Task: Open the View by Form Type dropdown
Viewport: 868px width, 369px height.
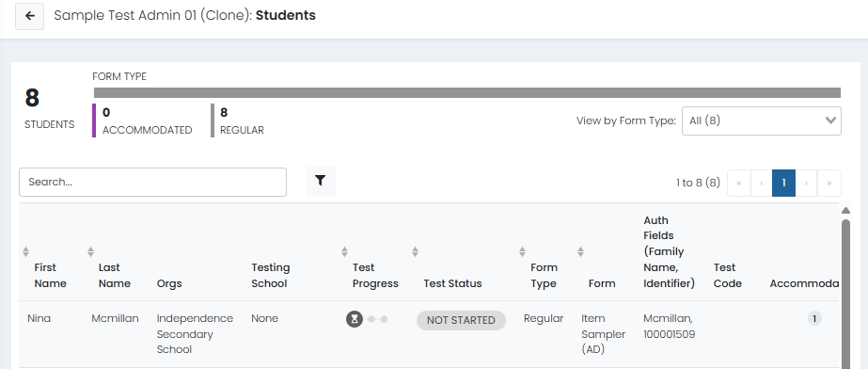Action: point(761,120)
